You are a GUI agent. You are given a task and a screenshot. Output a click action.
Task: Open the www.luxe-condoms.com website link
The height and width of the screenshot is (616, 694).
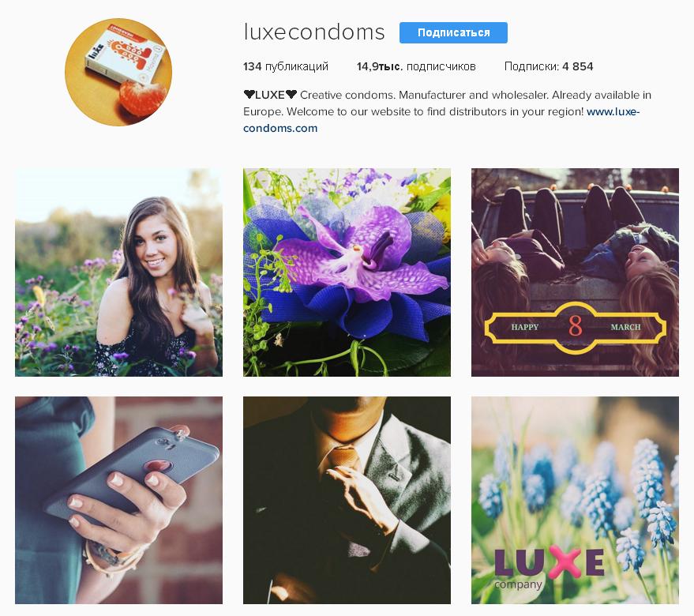[x=441, y=119]
